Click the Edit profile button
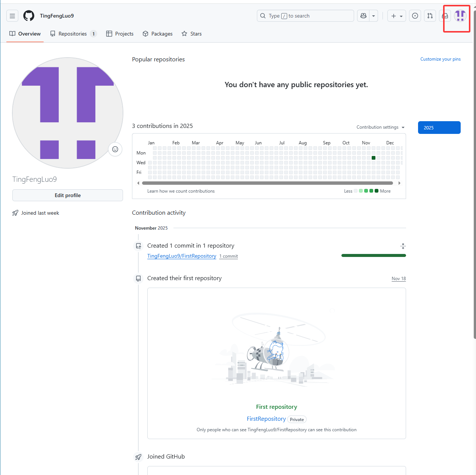The image size is (476, 475). (68, 195)
